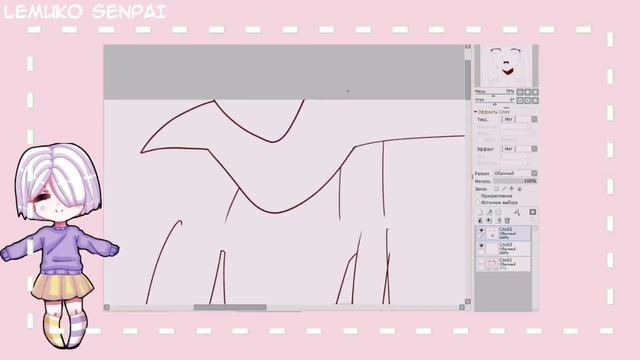Click the first button beside the zoom slider
The width and height of the screenshot is (640, 360).
tap(520, 92)
